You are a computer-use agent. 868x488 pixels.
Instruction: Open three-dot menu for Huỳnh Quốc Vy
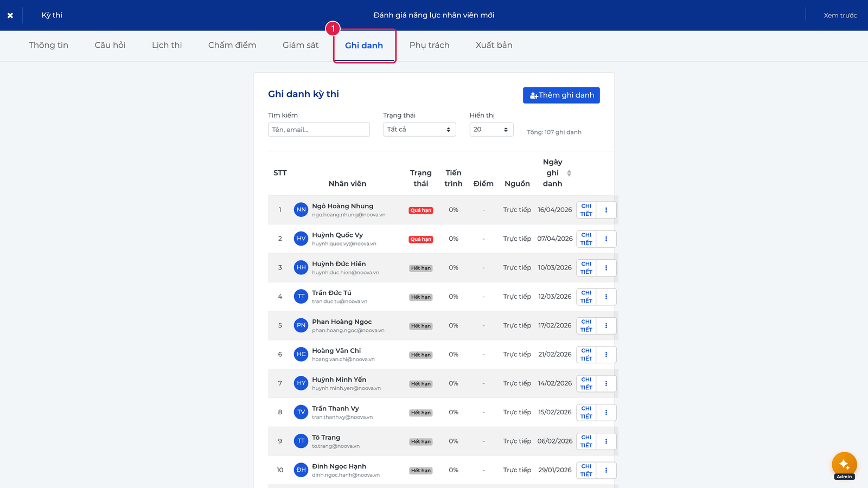pyautogui.click(x=606, y=239)
